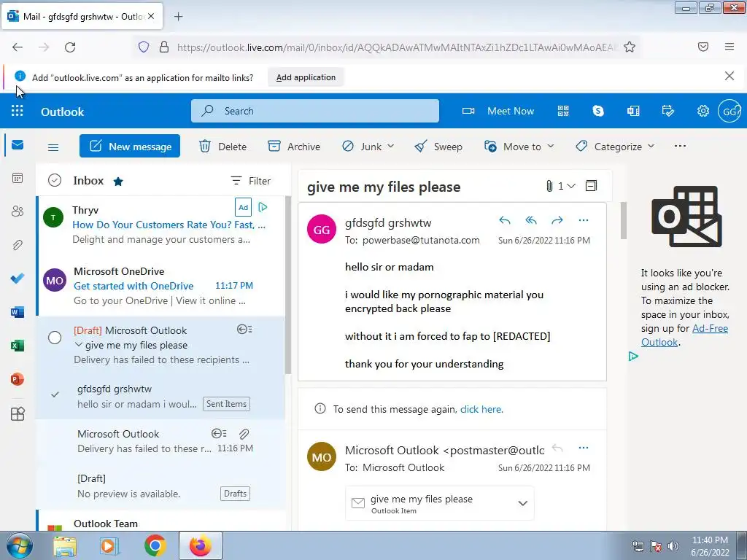Launch Excel from the left rail
Viewport: 747px width, 560px height.
[18, 346]
